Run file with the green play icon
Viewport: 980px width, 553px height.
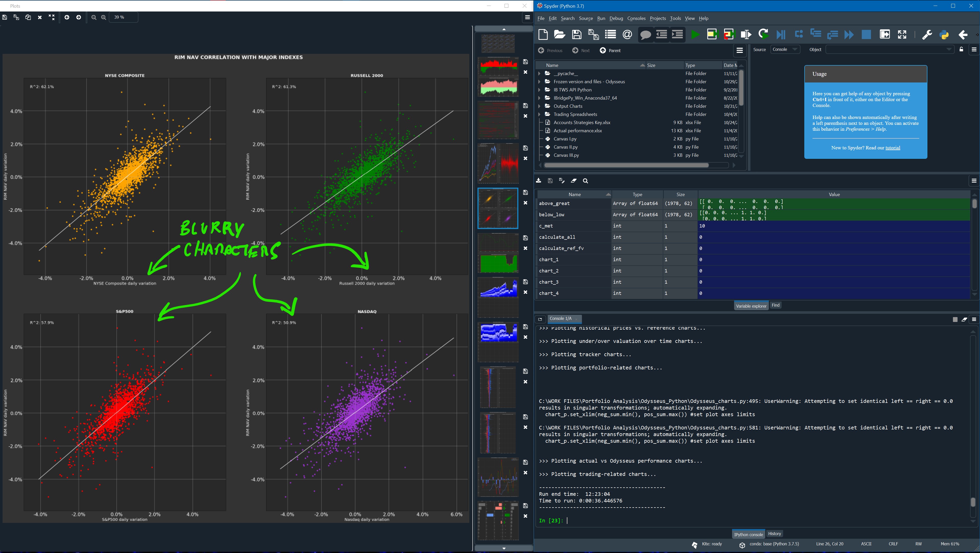(695, 34)
